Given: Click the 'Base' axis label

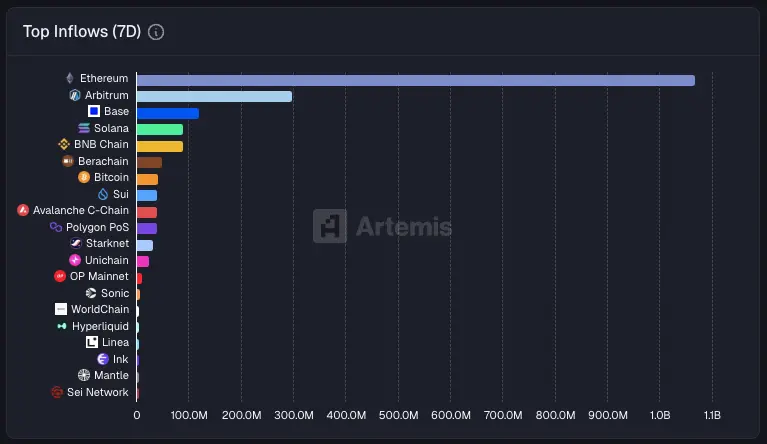Looking at the screenshot, I should [116, 111].
